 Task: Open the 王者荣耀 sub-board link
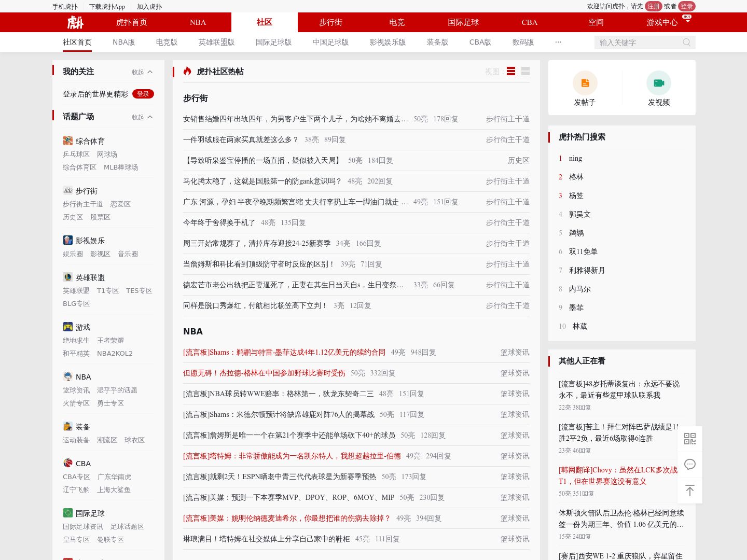tap(110, 340)
